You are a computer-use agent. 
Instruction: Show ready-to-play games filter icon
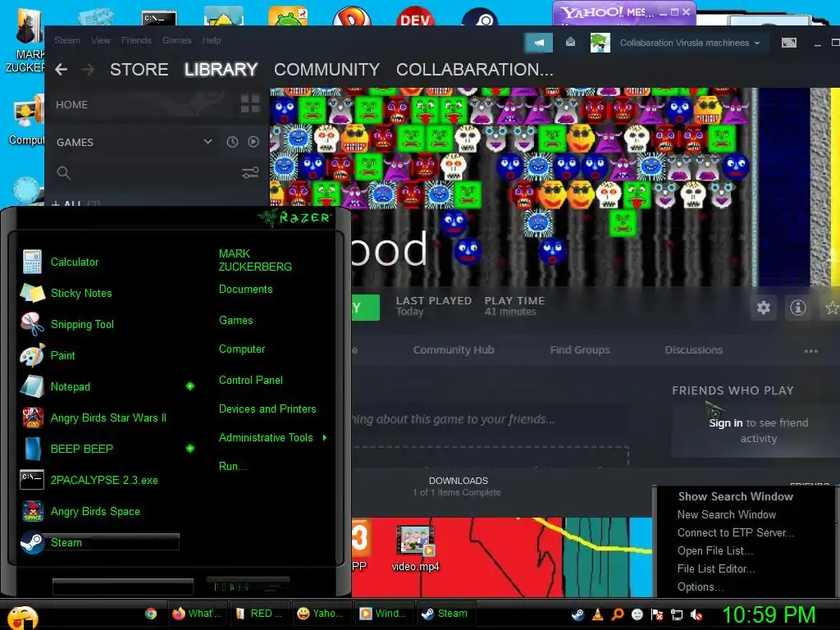[x=253, y=142]
